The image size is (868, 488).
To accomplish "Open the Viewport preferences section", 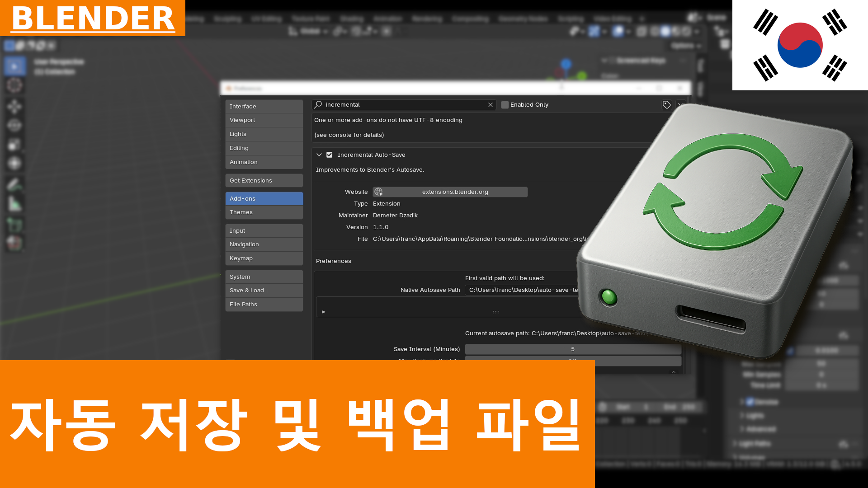I will pyautogui.click(x=264, y=120).
